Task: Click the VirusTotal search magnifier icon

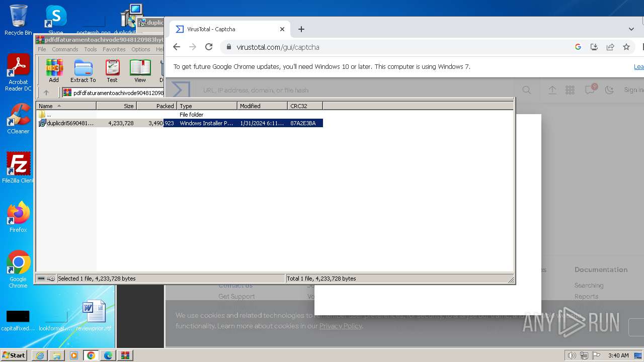Action: [527, 90]
